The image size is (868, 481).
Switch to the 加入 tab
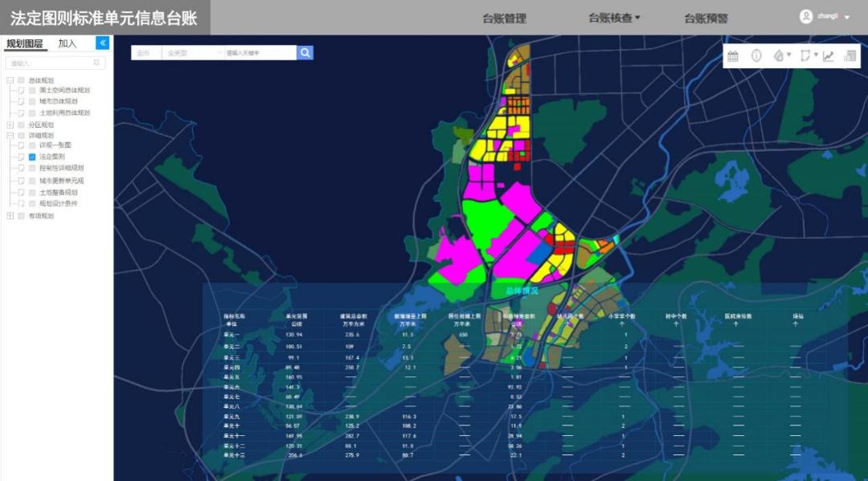(x=68, y=43)
